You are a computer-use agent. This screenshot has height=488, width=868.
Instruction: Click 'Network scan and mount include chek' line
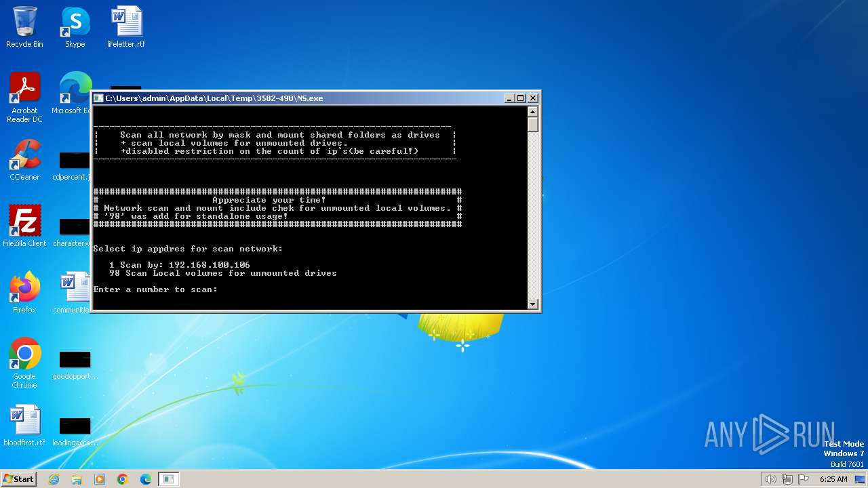pyautogui.click(x=277, y=208)
